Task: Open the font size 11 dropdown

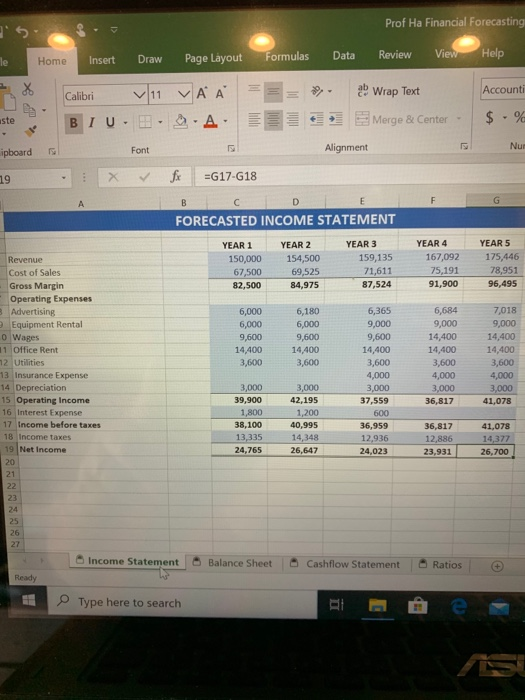Action: (184, 94)
